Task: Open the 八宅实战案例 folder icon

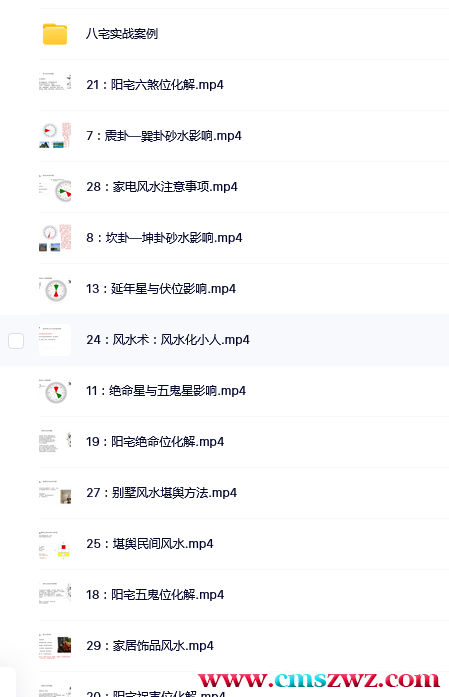Action: 55,34
